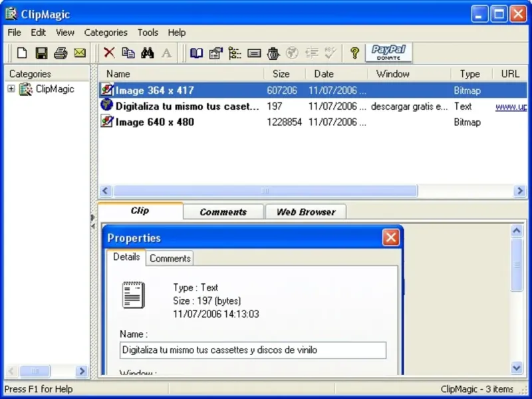
Task: Click the globe icon beside the Digitaliza clip
Action: tap(107, 104)
